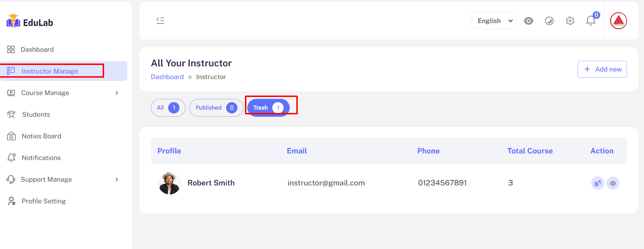Viewport: 644px width, 249px height.
Task: Switch to the Published tab
Action: tap(216, 108)
